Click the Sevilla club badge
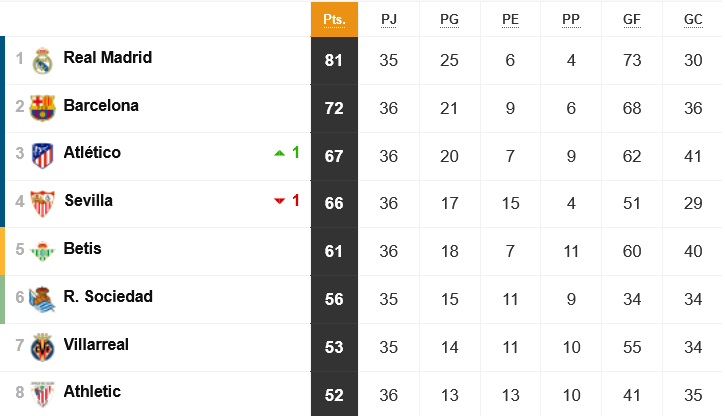 [42, 203]
